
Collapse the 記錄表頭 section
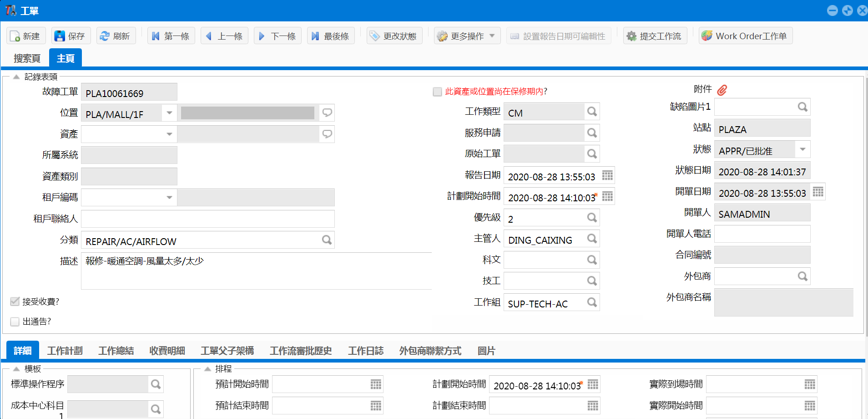pos(16,77)
